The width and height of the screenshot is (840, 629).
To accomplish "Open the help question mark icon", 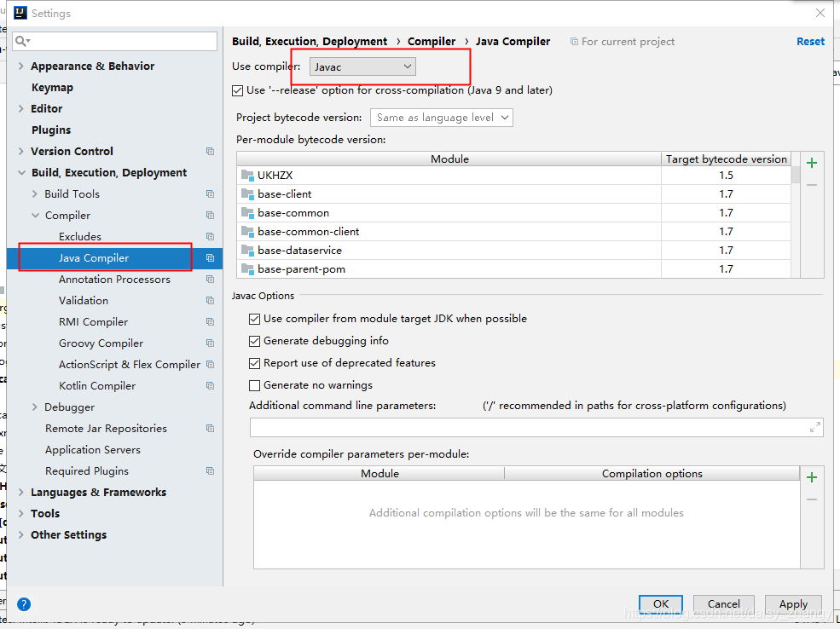I will click(x=24, y=604).
